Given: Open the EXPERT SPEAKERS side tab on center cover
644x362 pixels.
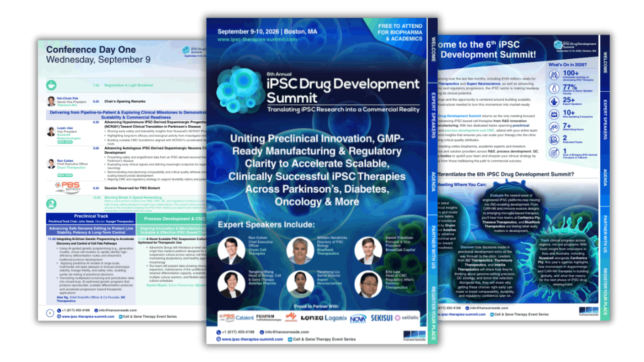Looking at the screenshot, I should tap(433, 115).
